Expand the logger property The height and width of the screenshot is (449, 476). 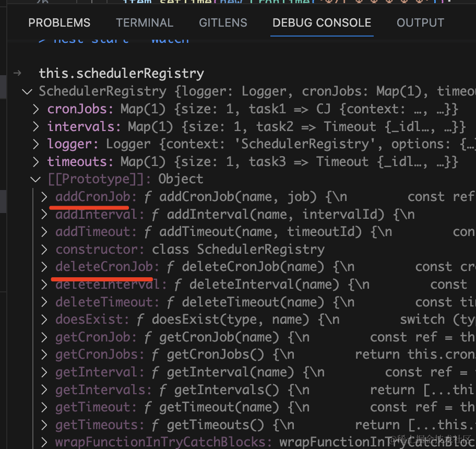(35, 145)
